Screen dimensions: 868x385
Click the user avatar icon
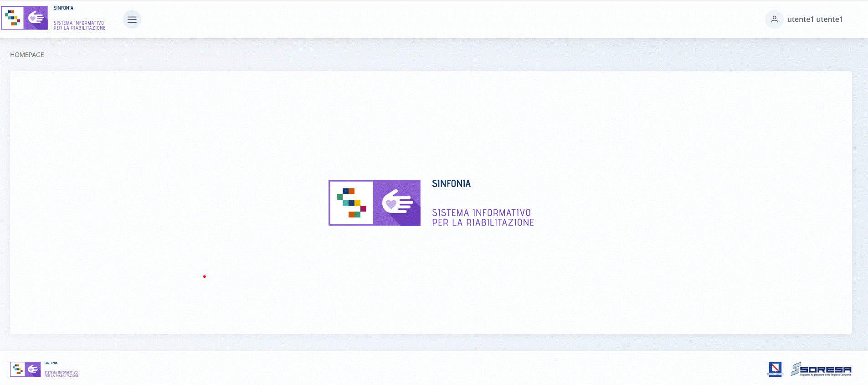click(x=774, y=19)
